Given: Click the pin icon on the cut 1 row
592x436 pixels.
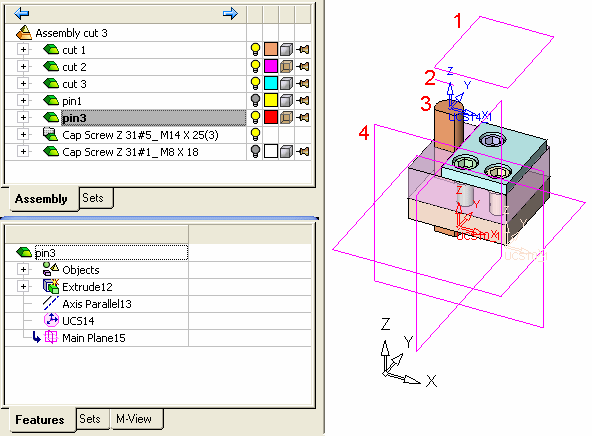Looking at the screenshot, I should click(303, 49).
